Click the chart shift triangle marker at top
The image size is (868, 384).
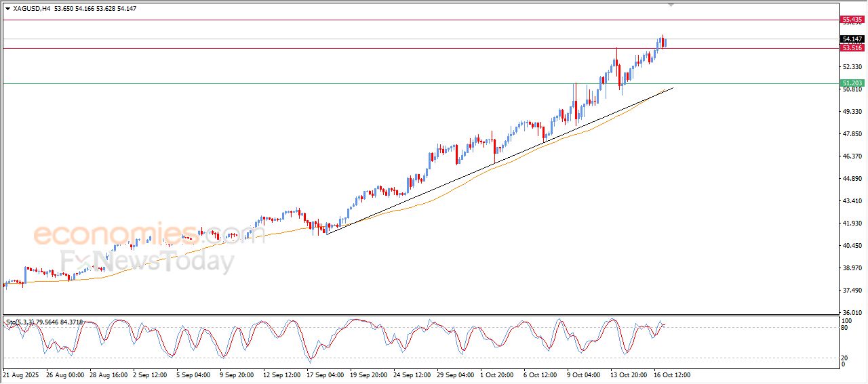coord(671,5)
